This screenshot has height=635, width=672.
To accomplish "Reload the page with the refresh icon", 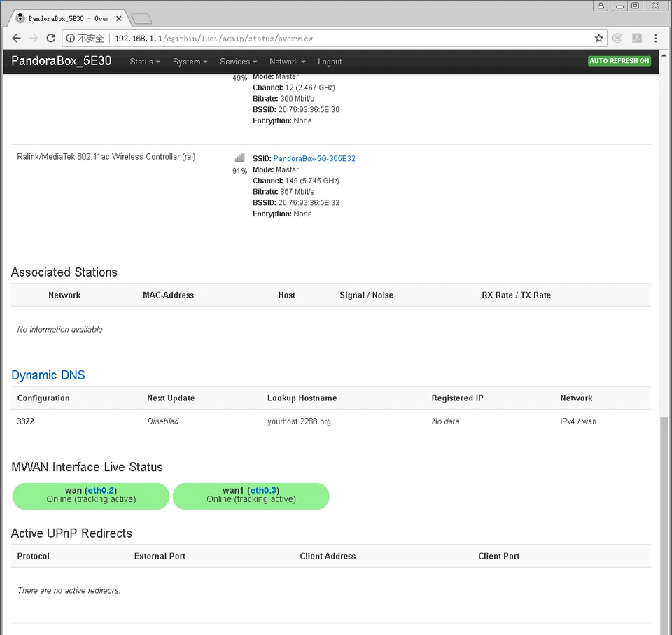I will tap(50, 39).
